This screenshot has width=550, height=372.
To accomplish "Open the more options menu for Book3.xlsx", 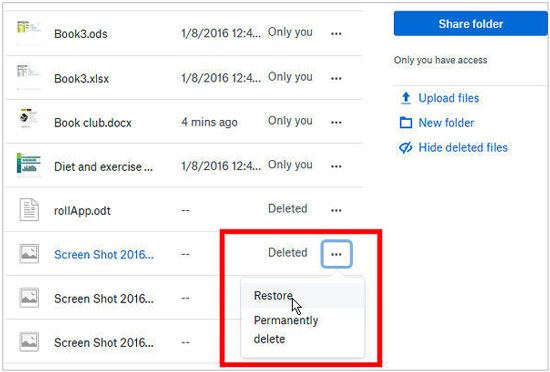I will tap(336, 78).
